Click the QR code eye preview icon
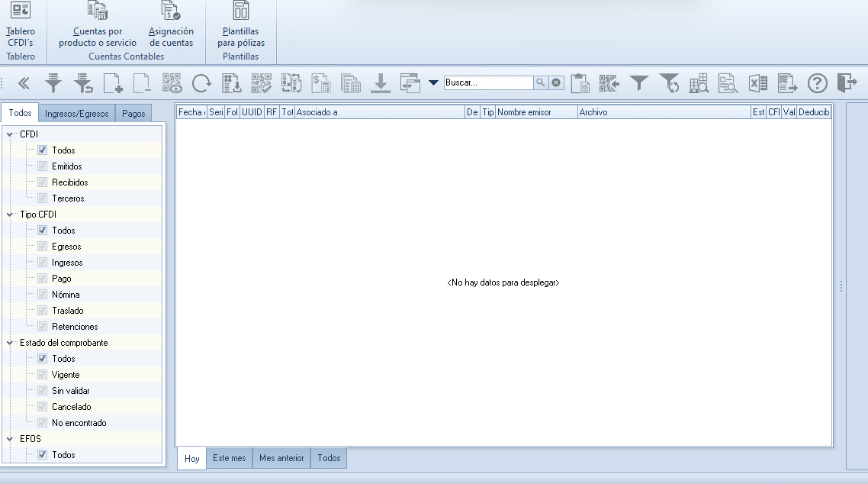Viewport: 868px width, 484px height. (x=172, y=83)
